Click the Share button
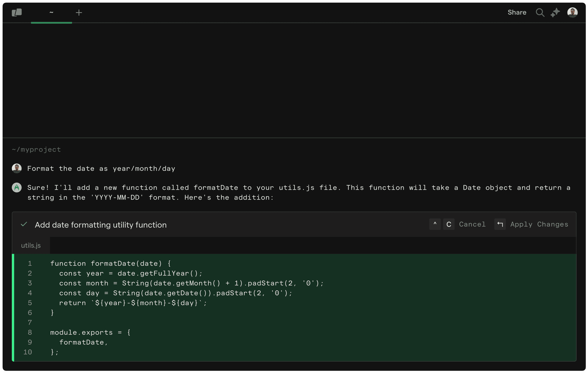588x373 pixels. click(x=517, y=12)
